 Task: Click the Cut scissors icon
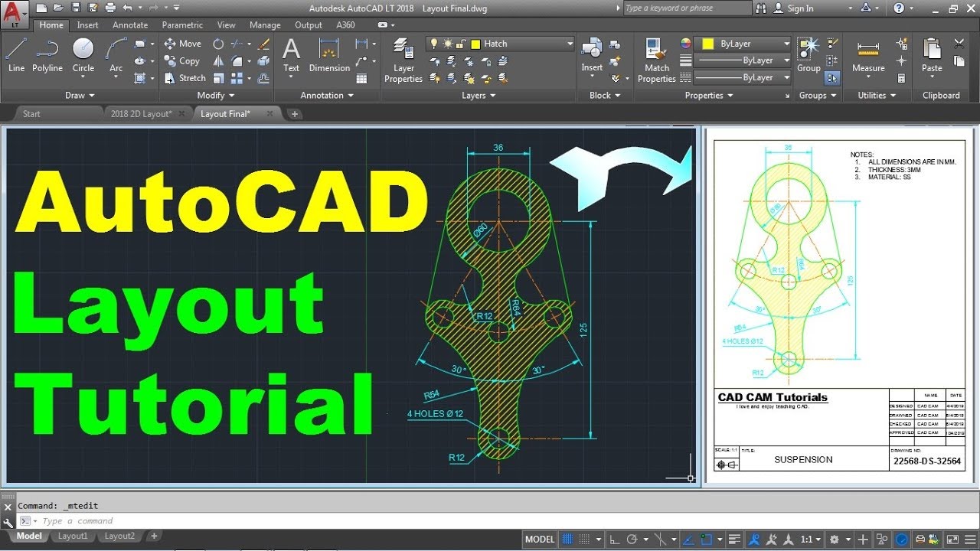pos(959,44)
